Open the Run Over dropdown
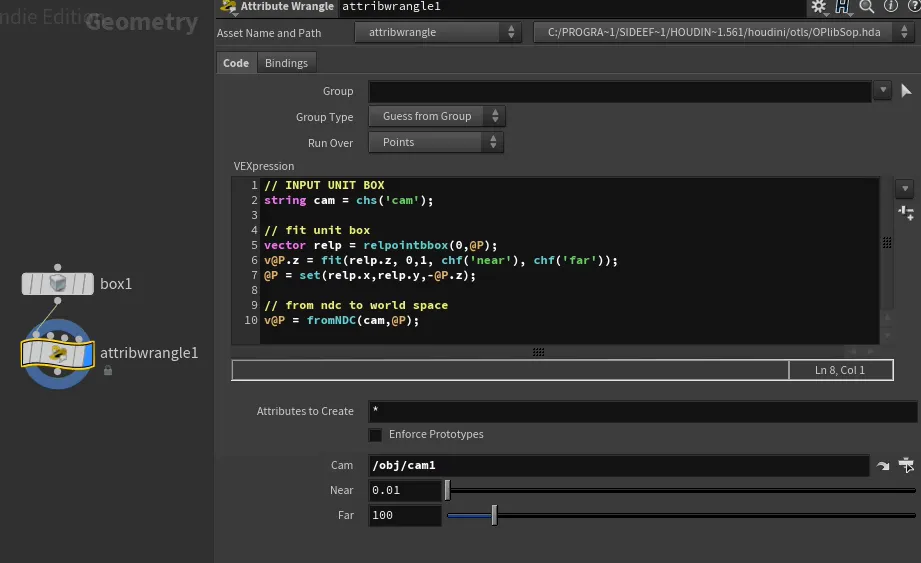Screen dimensions: 921x563 (436, 143)
